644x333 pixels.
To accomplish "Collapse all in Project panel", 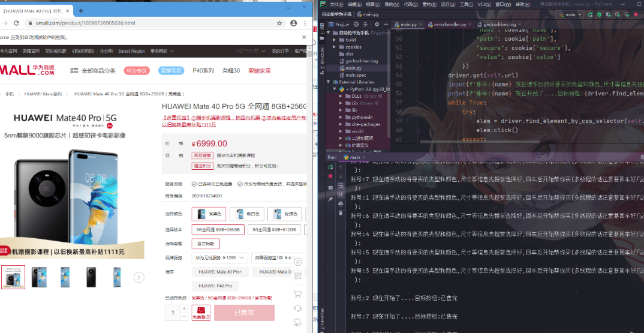I will pyautogui.click(x=365, y=24).
